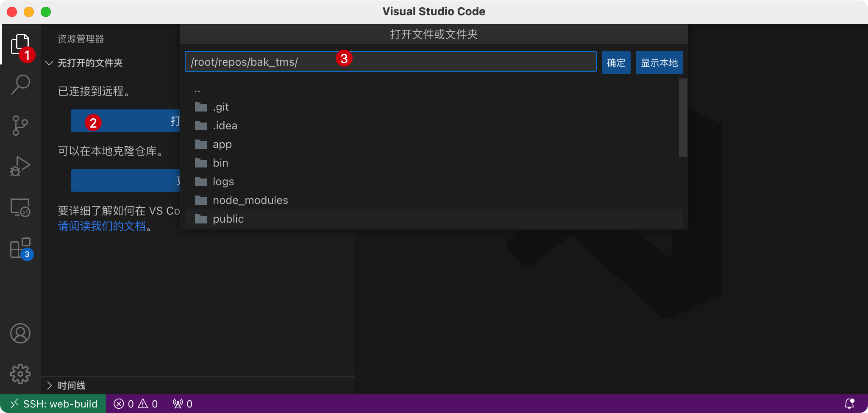868x413 pixels.
Task: Click the /root/repos/bak_tms/ path input
Action: [x=390, y=62]
